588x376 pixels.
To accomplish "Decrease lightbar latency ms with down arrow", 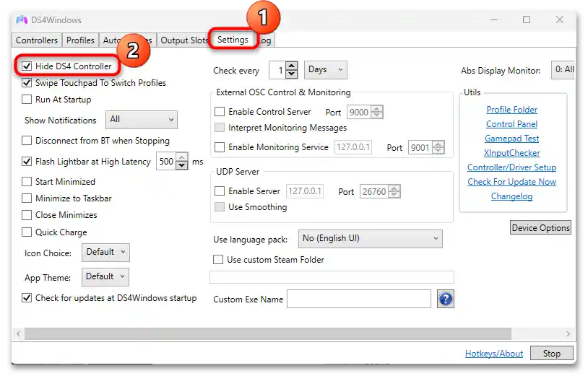I will (182, 165).
